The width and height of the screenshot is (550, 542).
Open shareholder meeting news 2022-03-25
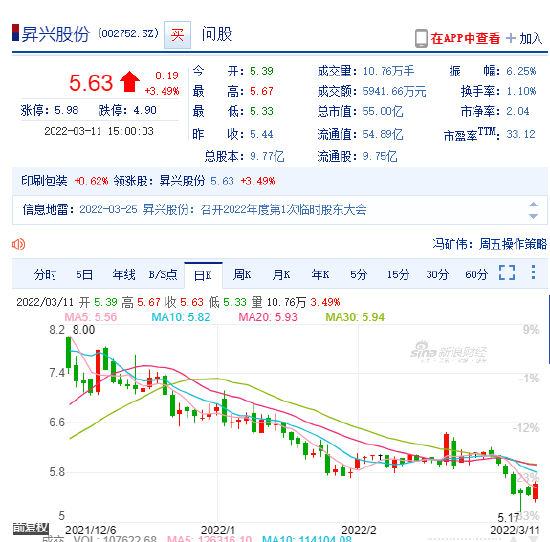tap(223, 210)
